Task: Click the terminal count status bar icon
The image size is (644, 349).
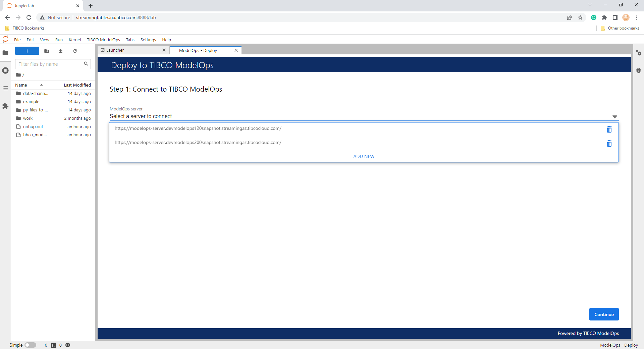Action: click(x=54, y=345)
